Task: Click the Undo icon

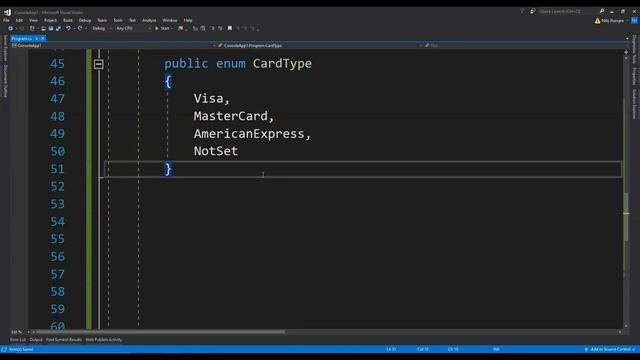Action: (x=68, y=28)
